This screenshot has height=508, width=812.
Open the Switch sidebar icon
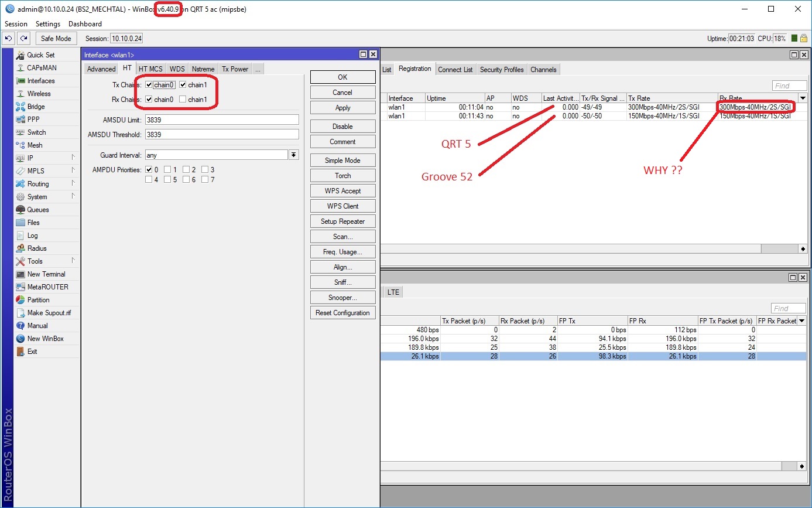tap(20, 132)
